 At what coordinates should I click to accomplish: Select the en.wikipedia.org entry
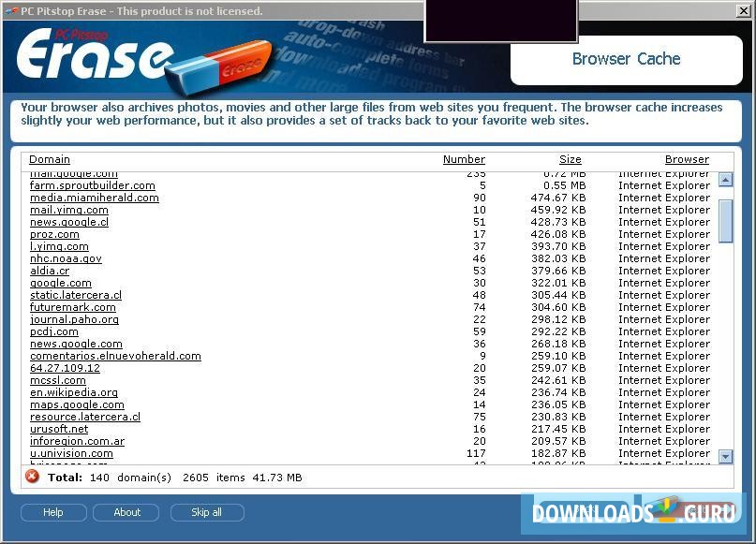coord(74,392)
